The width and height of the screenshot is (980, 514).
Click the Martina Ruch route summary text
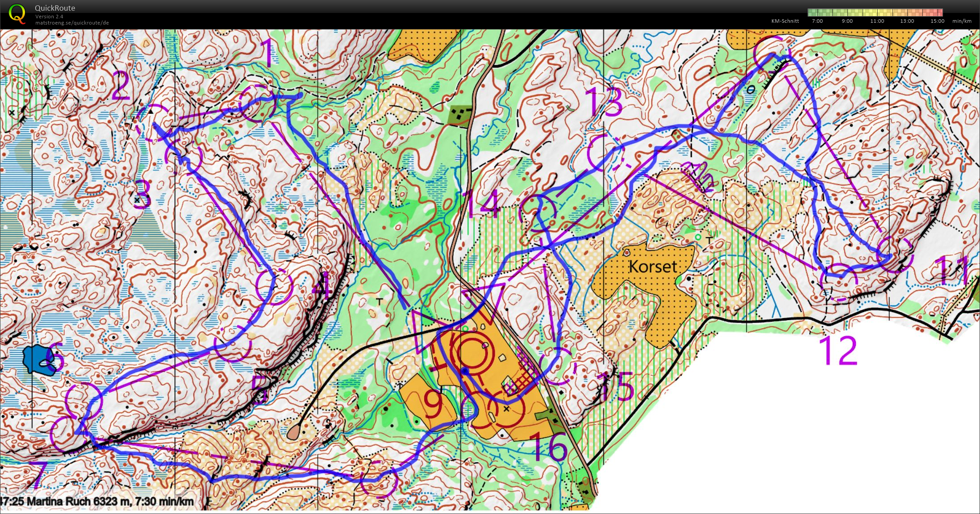[97, 501]
